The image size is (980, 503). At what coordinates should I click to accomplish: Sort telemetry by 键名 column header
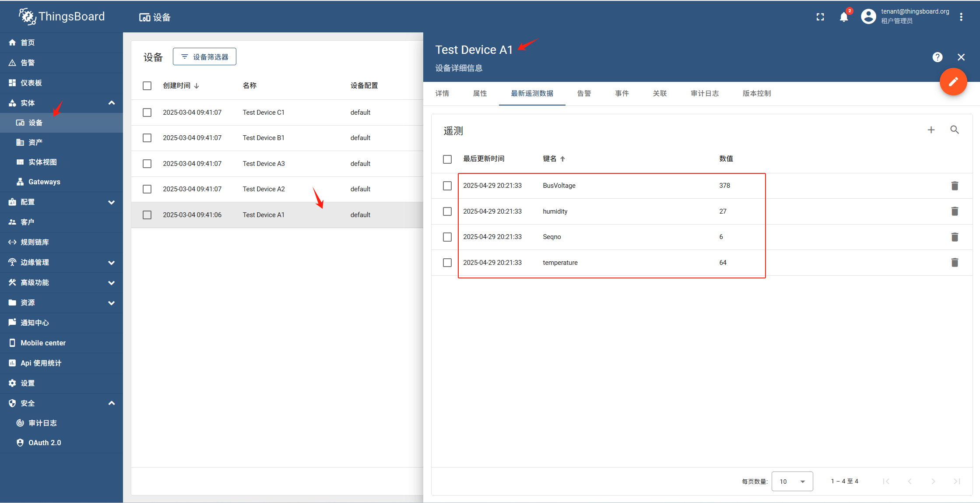pyautogui.click(x=550, y=159)
